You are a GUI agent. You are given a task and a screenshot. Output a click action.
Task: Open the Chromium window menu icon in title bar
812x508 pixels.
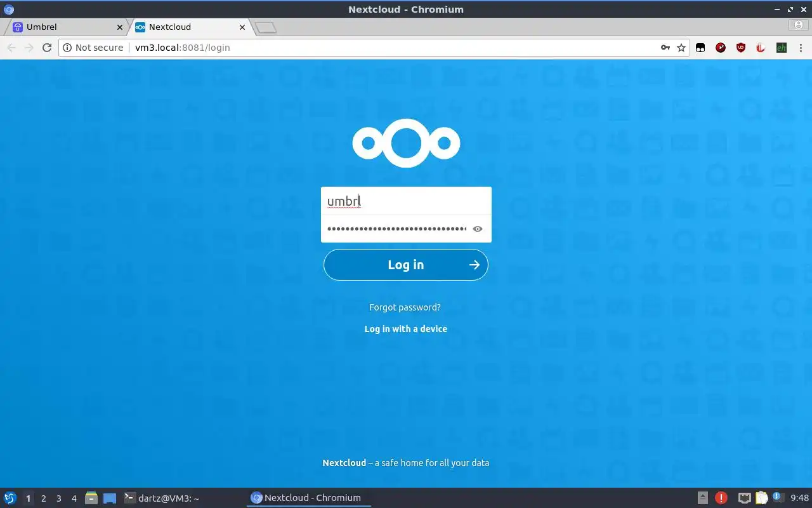point(9,10)
